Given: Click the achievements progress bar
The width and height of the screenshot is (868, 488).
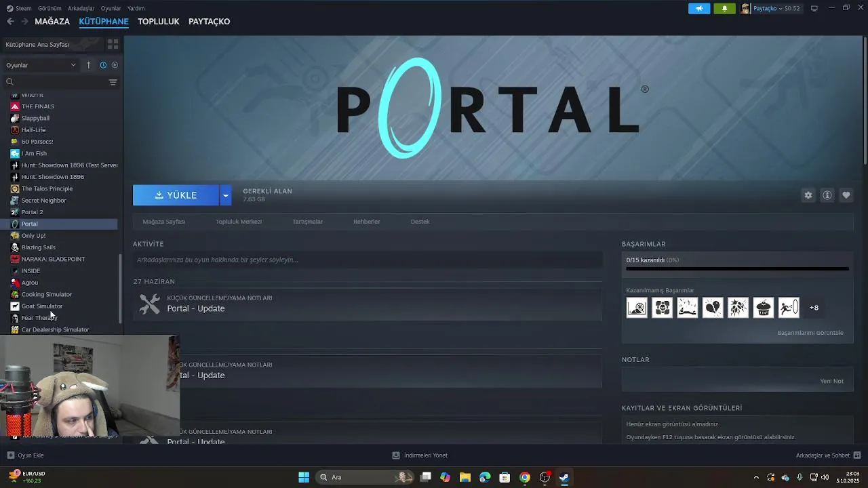Looking at the screenshot, I should pos(737,269).
